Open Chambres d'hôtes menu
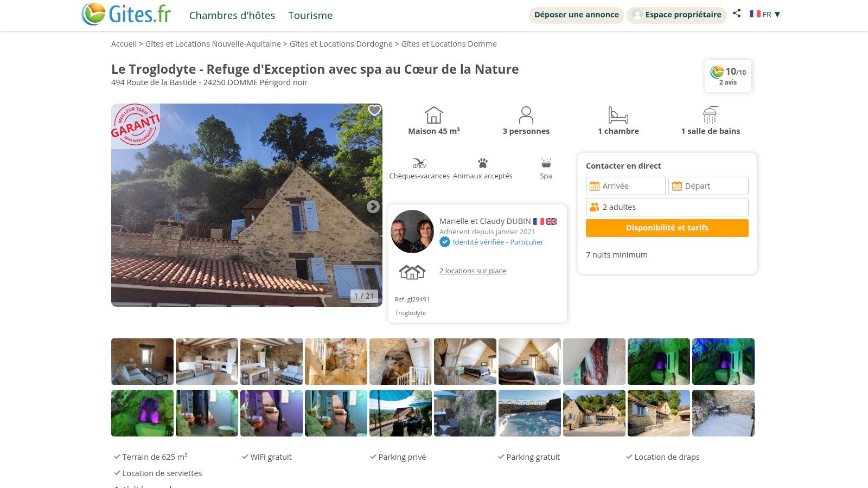The width and height of the screenshot is (868, 488). pyautogui.click(x=232, y=16)
